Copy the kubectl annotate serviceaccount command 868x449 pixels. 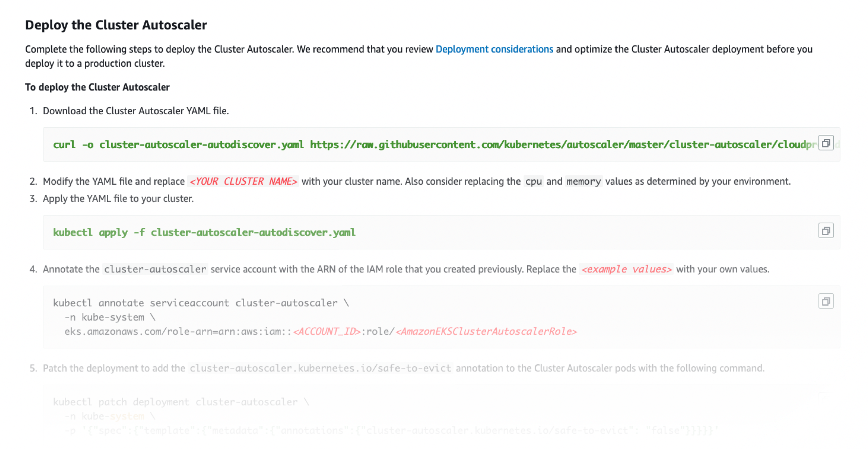click(825, 301)
